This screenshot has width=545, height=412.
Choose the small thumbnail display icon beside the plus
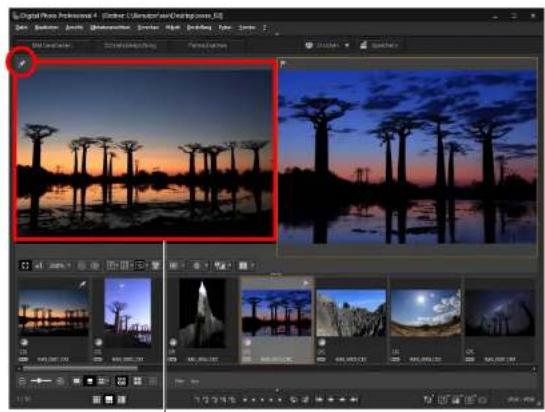[76, 381]
